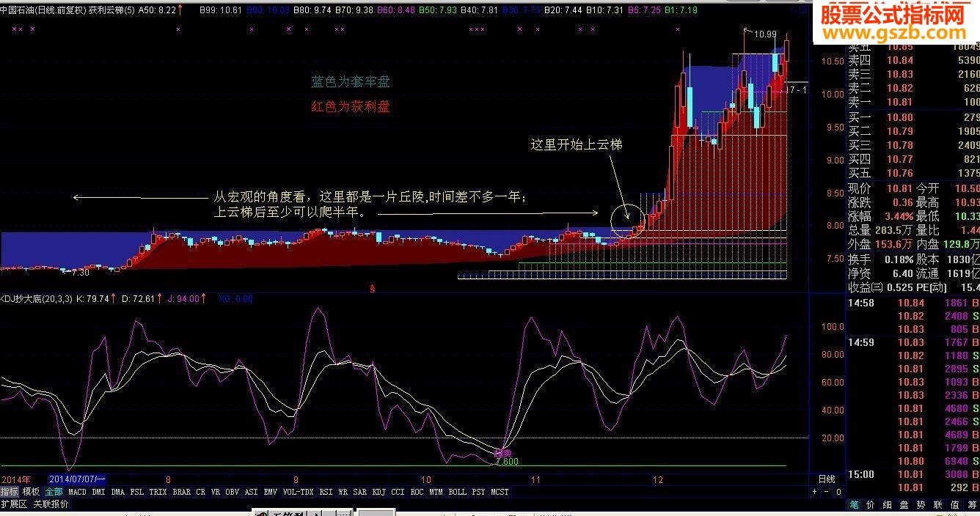
Task: Apply the VR indicator
Action: tap(216, 492)
